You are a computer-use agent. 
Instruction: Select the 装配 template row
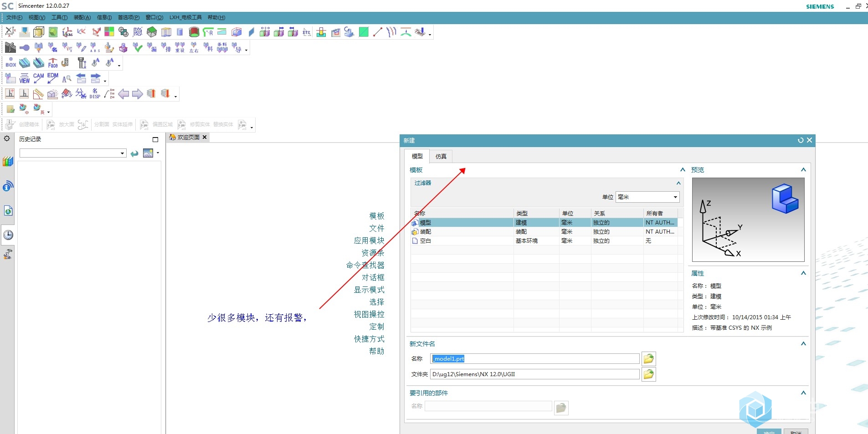[x=544, y=232]
